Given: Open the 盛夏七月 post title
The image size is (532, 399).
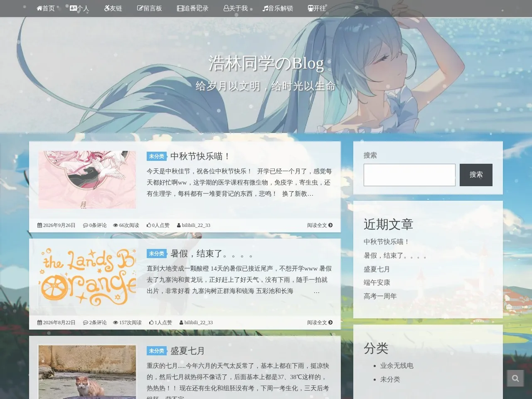Looking at the screenshot, I should [187, 351].
